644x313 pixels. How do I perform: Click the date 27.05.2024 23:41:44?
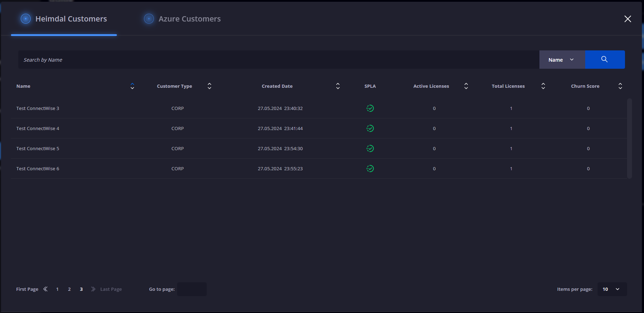(x=280, y=128)
